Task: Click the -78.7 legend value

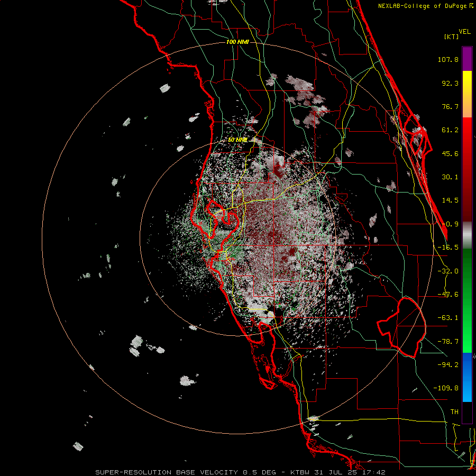Action: tap(448, 342)
